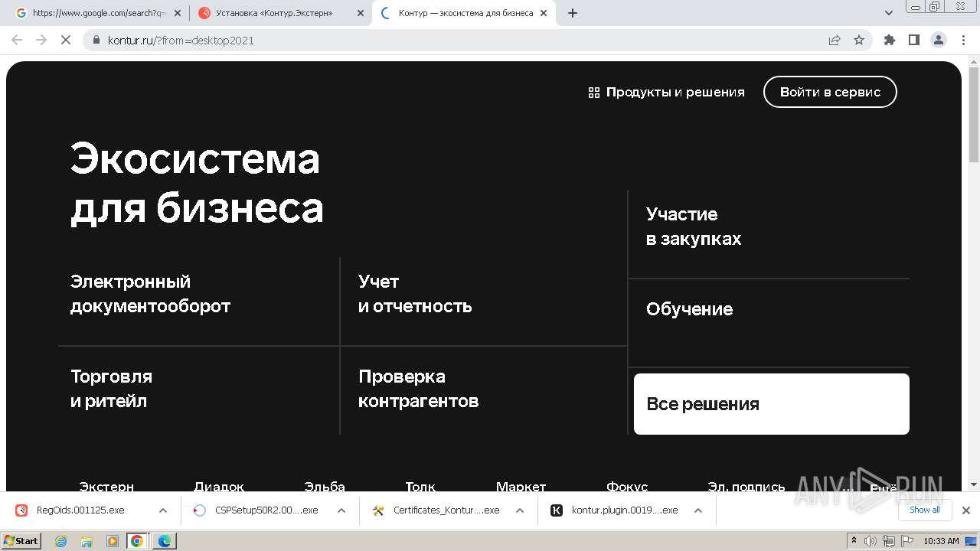Open Chrome profile avatar
Screen dimensions: 980x551
938,41
